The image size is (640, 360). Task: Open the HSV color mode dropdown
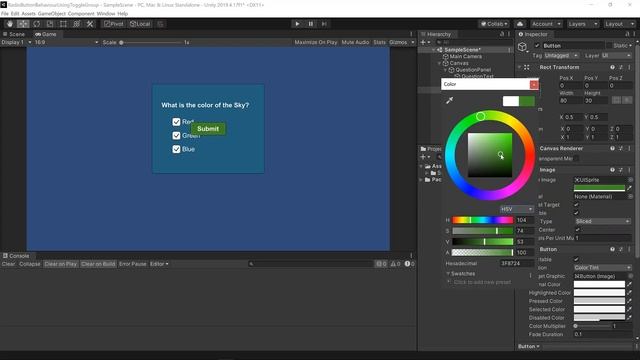pos(517,209)
